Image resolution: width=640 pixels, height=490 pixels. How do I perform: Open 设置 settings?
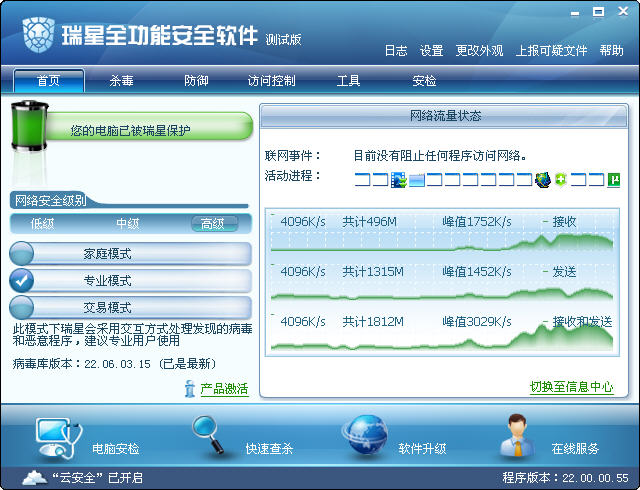click(x=432, y=51)
